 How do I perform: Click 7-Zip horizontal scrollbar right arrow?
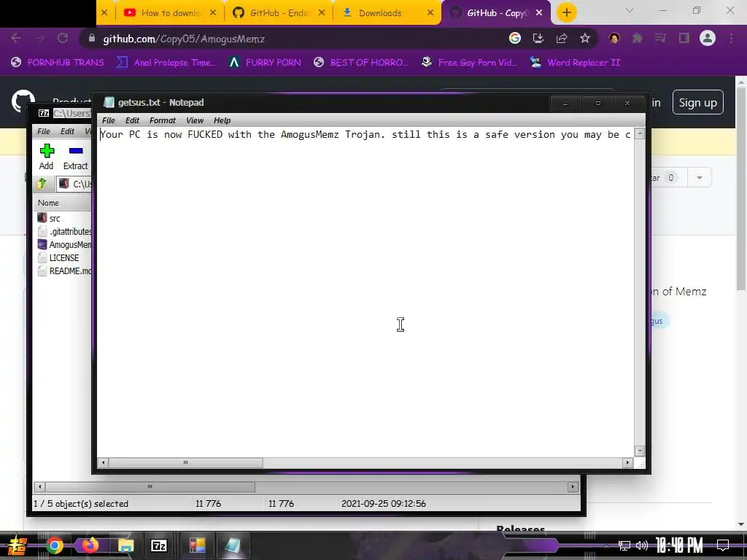tap(573, 486)
